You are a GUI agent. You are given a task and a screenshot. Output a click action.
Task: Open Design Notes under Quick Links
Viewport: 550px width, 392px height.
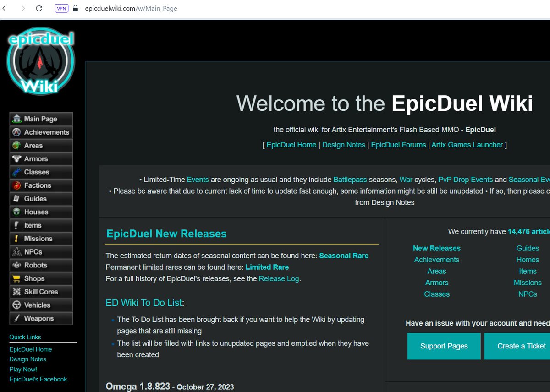[28, 359]
